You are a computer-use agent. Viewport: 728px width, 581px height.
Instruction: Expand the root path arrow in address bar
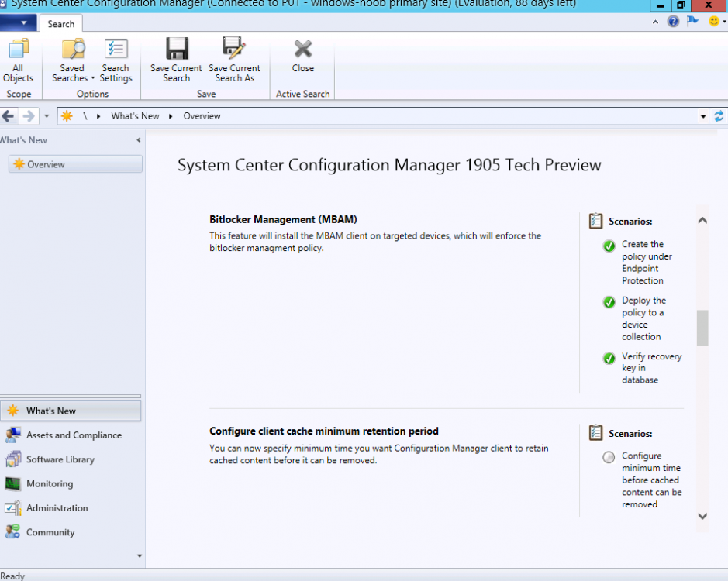pos(98,116)
